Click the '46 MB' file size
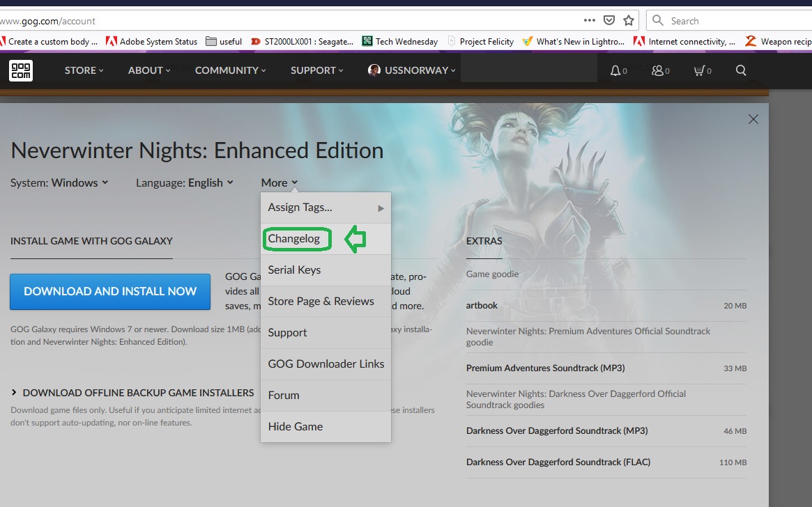Viewport: 812px width, 507px height. coord(735,431)
